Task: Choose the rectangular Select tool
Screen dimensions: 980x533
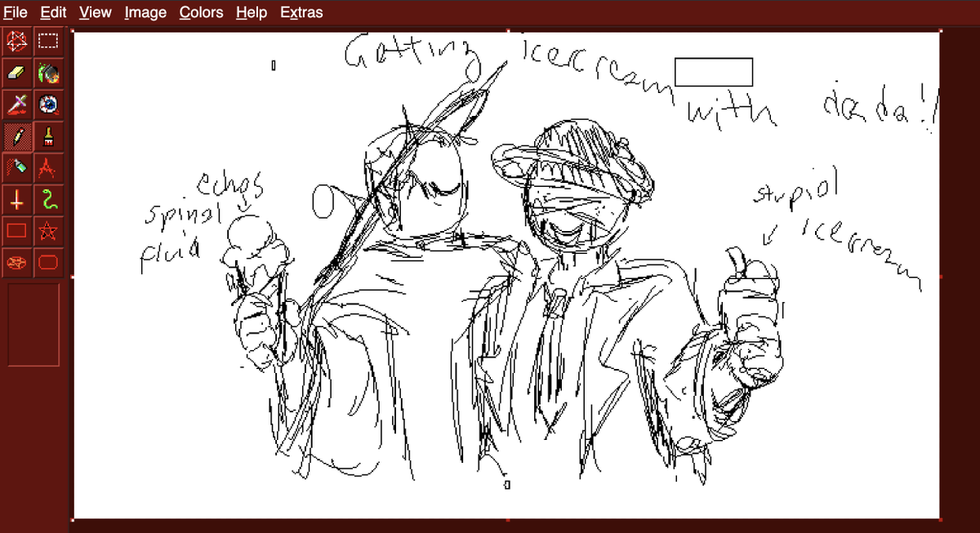Action: [47, 41]
